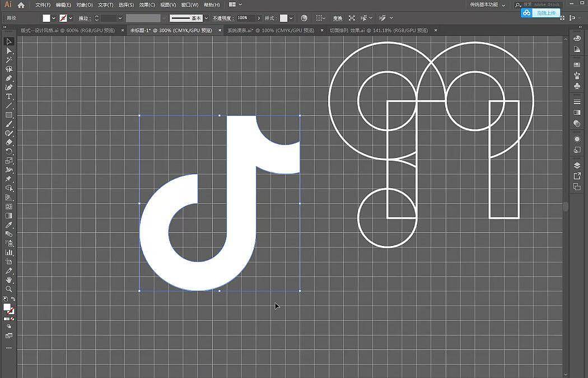The image size is (588, 378).
Task: Select the Column Graph tool
Action: pos(9,253)
